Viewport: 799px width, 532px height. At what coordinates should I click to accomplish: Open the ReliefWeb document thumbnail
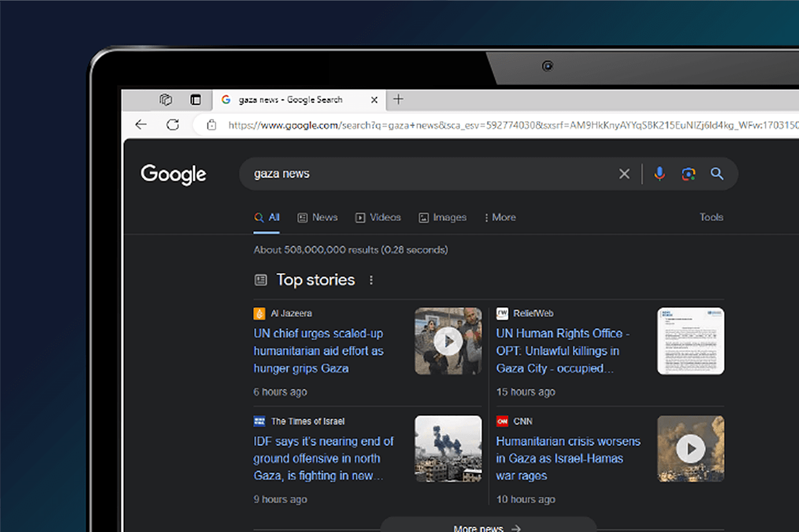690,341
